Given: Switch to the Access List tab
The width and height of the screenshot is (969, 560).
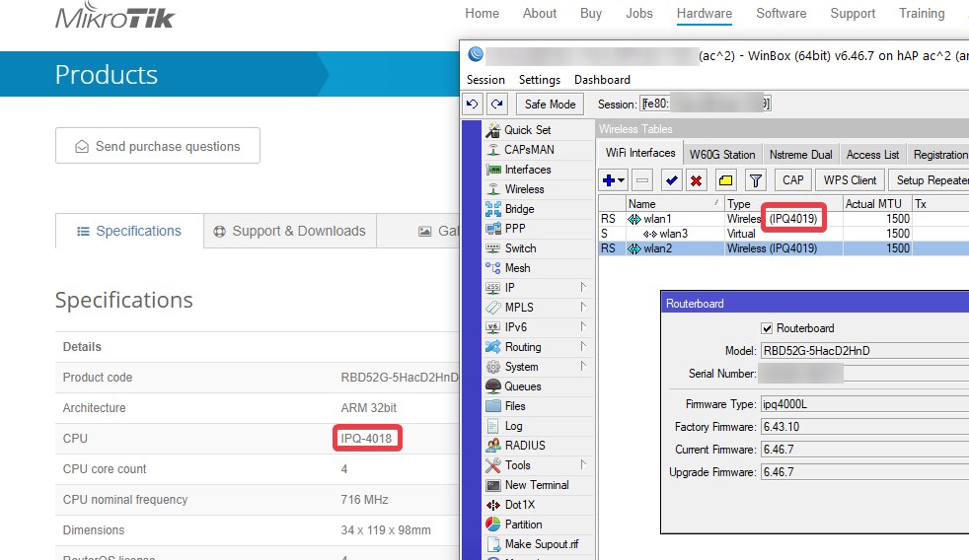Looking at the screenshot, I should [872, 155].
